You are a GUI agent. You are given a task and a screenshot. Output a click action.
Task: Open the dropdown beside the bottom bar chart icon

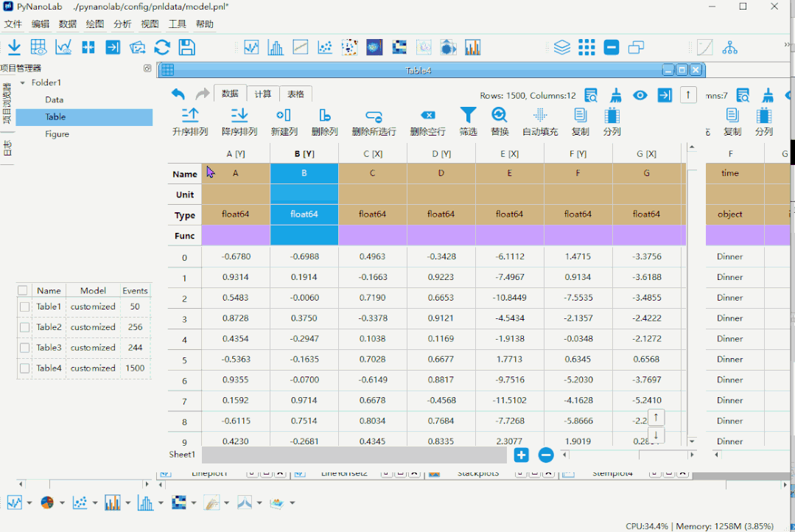pos(127,503)
